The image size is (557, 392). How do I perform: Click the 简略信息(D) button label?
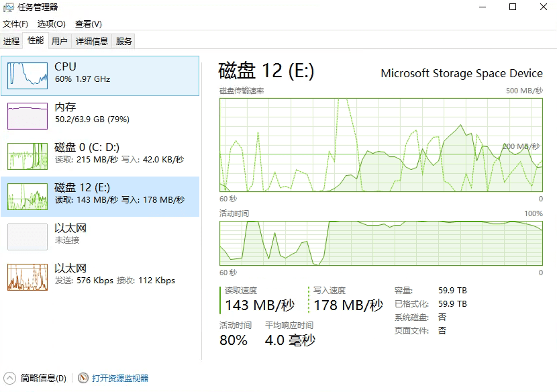44,379
